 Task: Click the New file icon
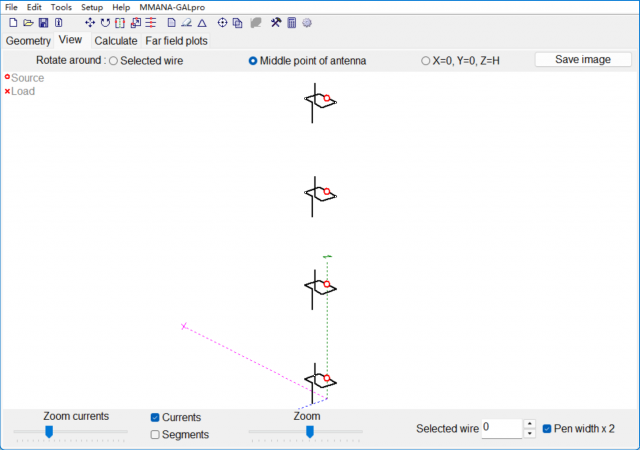[x=13, y=22]
